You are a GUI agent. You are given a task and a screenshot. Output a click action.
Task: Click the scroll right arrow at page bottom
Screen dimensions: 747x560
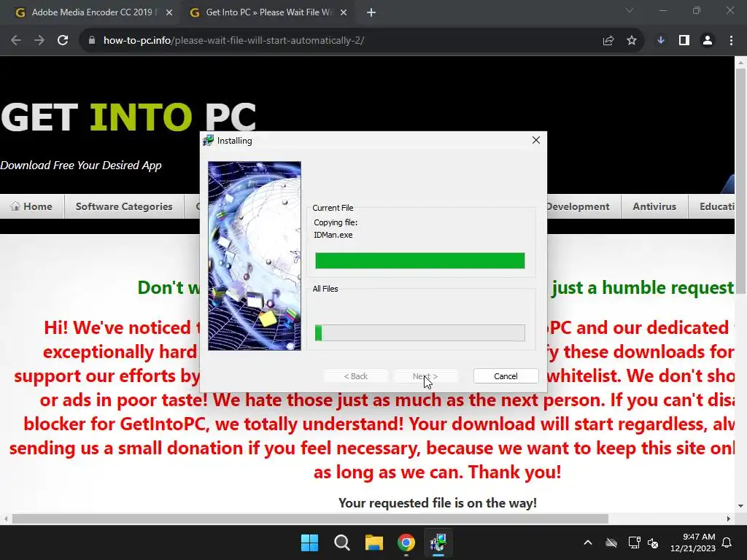coord(729,518)
